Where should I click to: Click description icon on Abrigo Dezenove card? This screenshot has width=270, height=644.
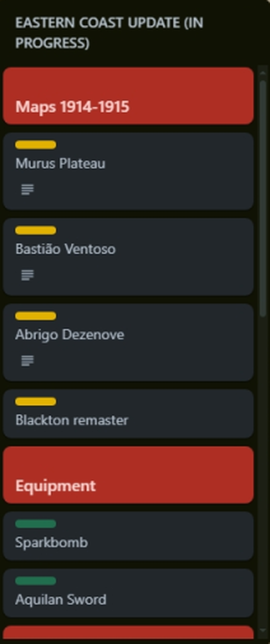pyautogui.click(x=28, y=360)
